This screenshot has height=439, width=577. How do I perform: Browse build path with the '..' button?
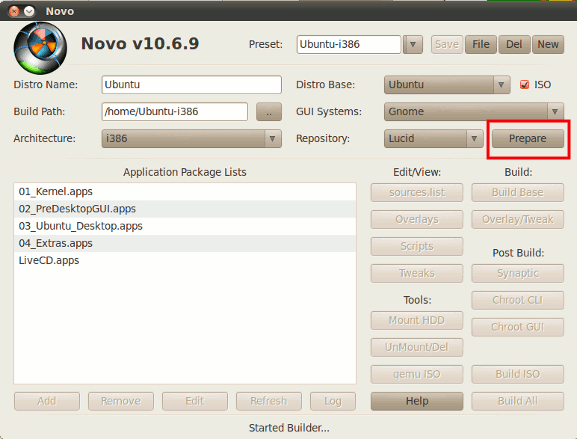[x=269, y=111]
